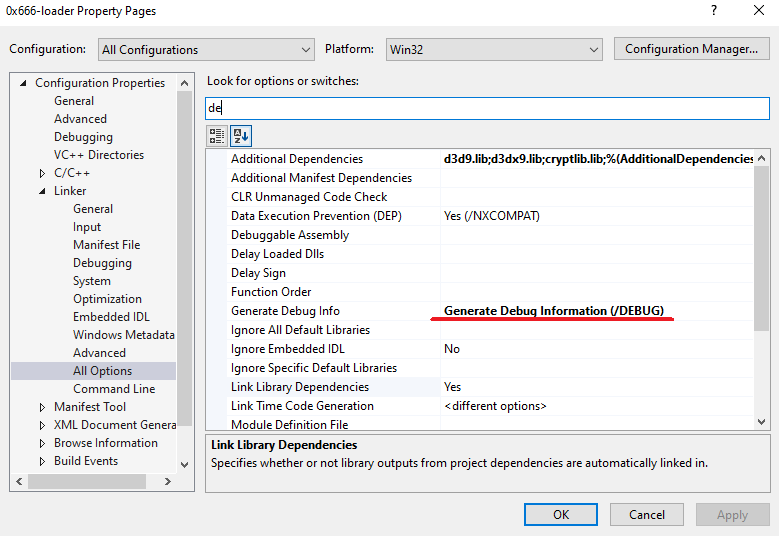The width and height of the screenshot is (779, 536).
Task: Click the Categorized view icon
Action: point(217,136)
